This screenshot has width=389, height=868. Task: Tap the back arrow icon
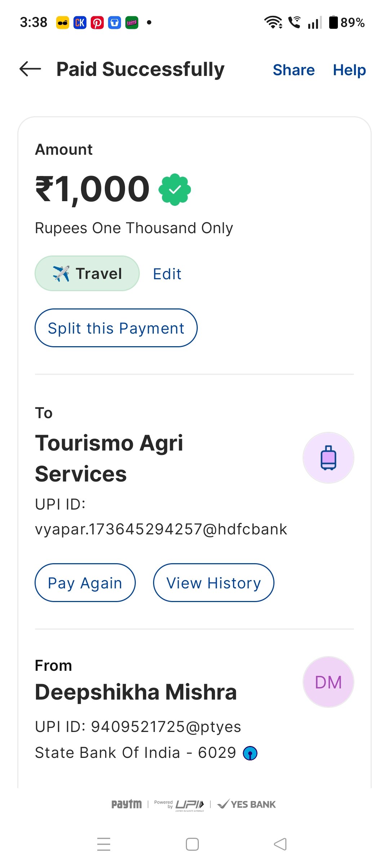tap(30, 69)
